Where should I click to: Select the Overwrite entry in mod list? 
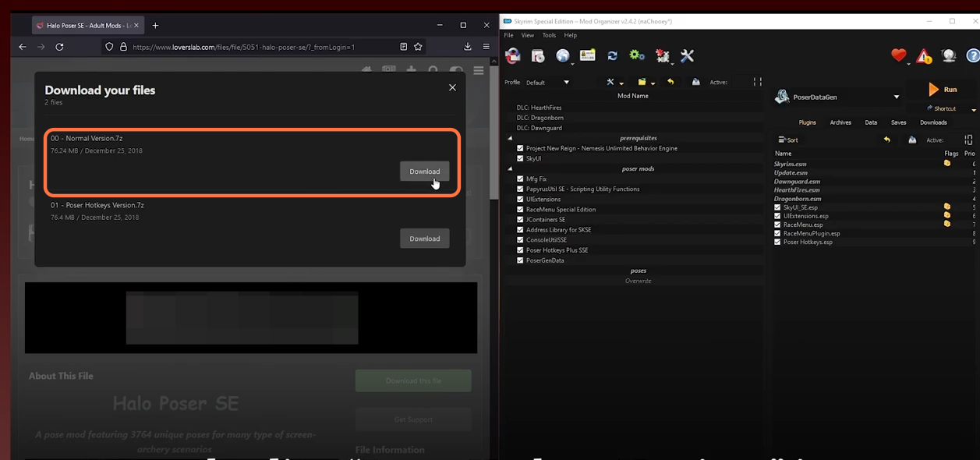635,281
